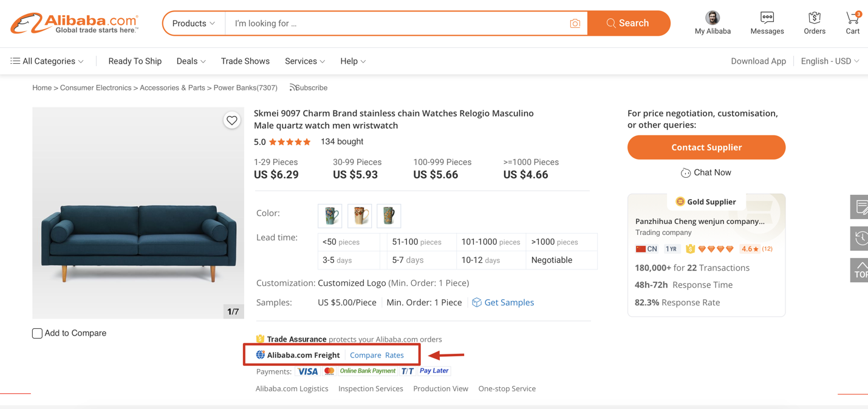Image resolution: width=868 pixels, height=409 pixels.
Task: Open browsing history from the side clock icon
Action: click(x=860, y=238)
